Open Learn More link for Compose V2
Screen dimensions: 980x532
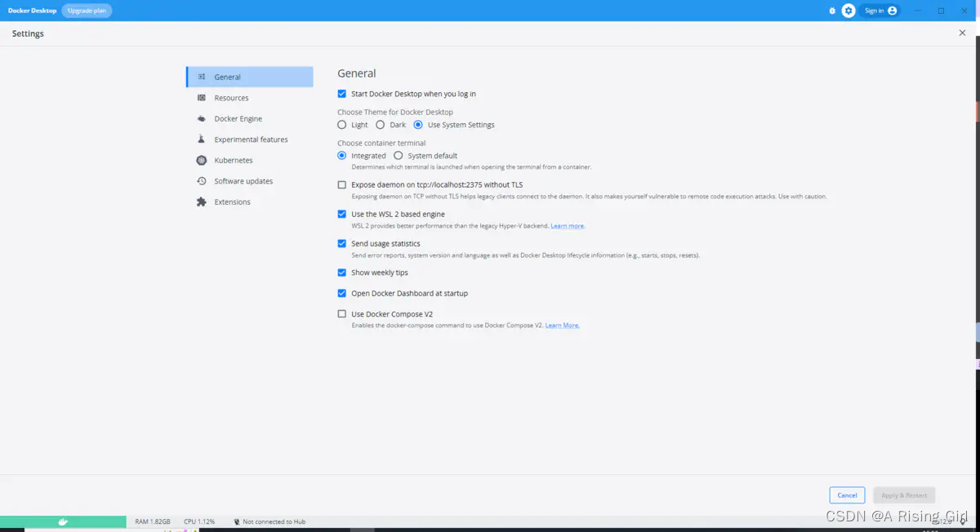563,326
